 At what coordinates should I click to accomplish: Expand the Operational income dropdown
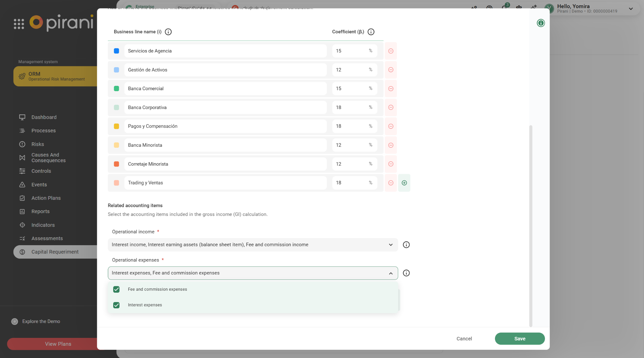[391, 245]
